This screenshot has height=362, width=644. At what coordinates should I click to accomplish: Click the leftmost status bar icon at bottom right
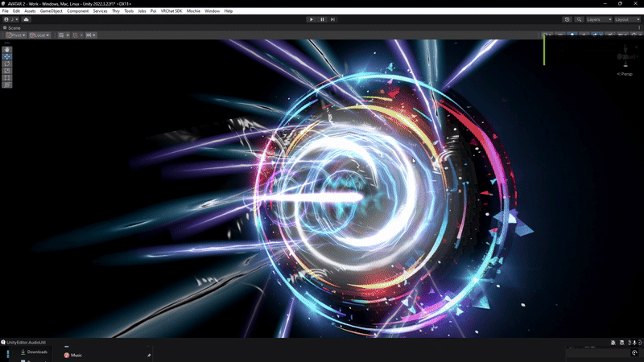coord(613,343)
